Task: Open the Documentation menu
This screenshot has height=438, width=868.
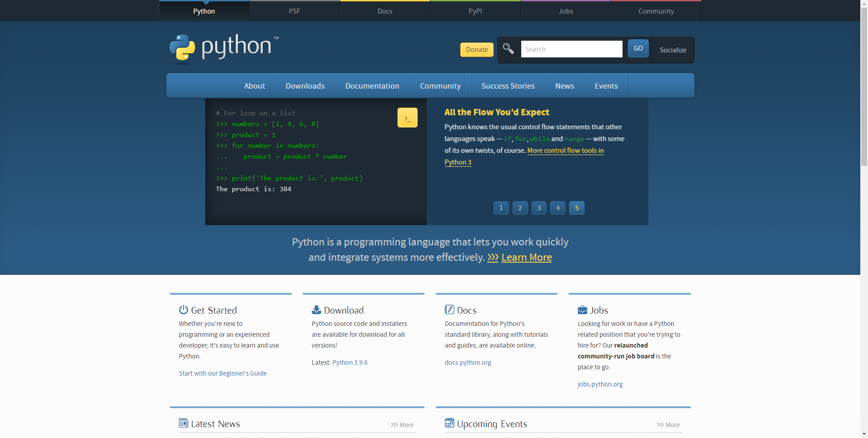Action: 373,86
